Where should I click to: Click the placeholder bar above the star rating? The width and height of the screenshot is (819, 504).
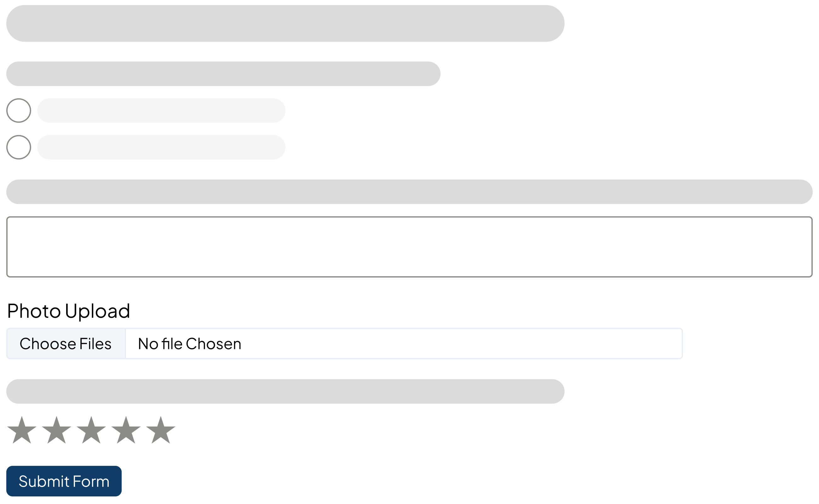[285, 391]
